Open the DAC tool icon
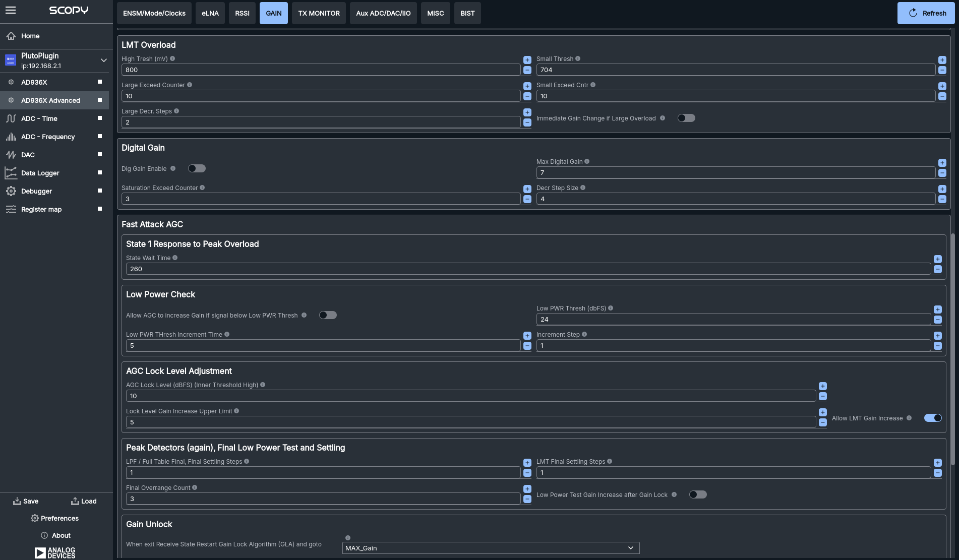This screenshot has height=560, width=959. coord(11,155)
